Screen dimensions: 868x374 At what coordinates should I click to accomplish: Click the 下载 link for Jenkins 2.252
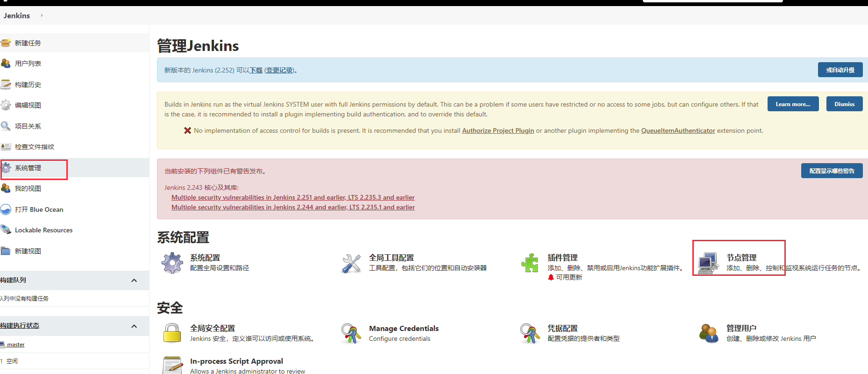(x=256, y=70)
